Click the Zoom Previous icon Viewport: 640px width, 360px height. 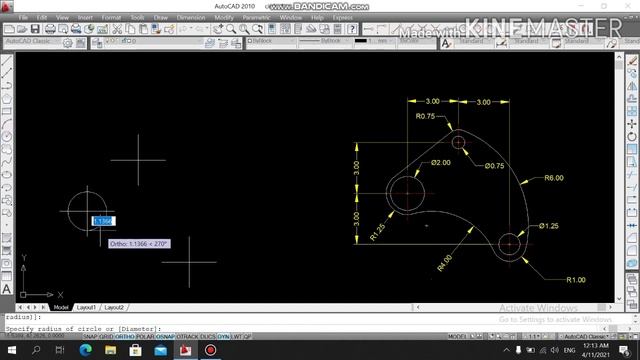click(x=257, y=29)
